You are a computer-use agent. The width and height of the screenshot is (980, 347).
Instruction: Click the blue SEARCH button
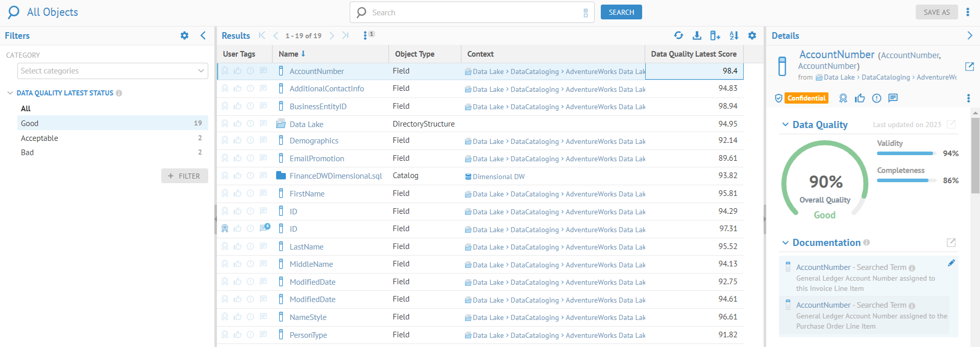tap(621, 12)
